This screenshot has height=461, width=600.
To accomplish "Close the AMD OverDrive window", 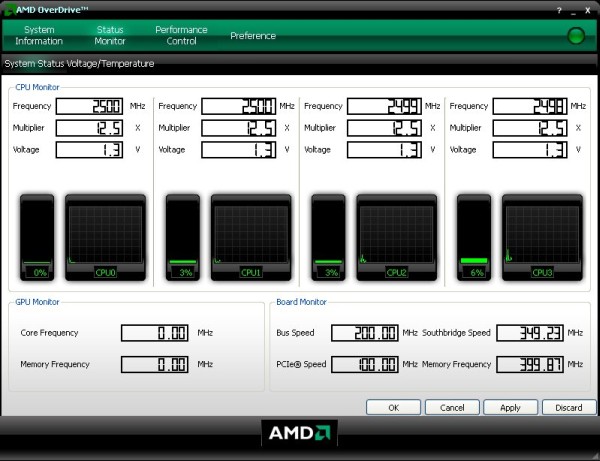I will (x=588, y=11).
